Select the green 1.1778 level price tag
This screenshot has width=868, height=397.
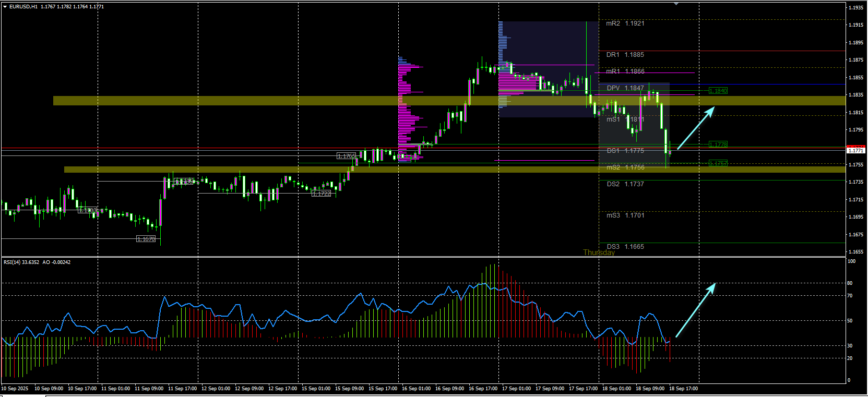coord(718,145)
